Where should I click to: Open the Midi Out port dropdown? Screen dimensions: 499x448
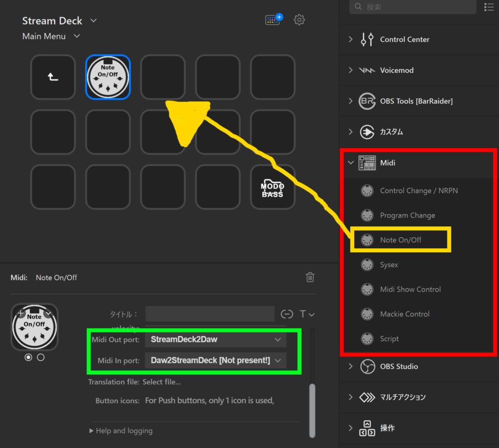click(215, 339)
